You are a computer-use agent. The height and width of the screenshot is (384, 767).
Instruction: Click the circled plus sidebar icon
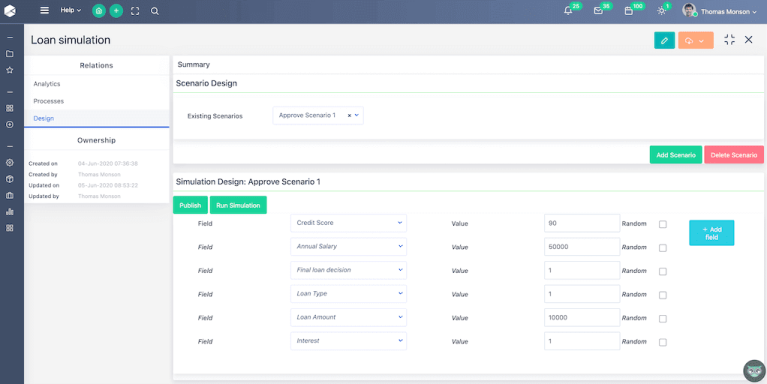9,125
